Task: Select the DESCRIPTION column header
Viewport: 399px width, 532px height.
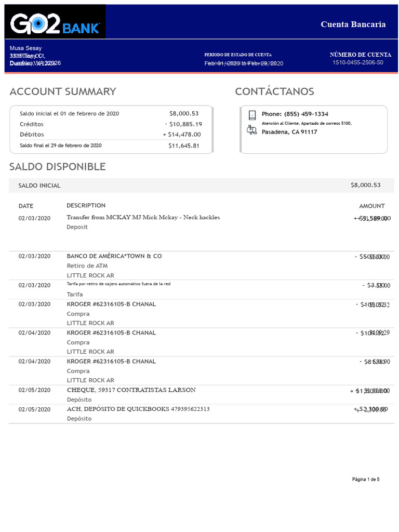Action: (x=86, y=206)
